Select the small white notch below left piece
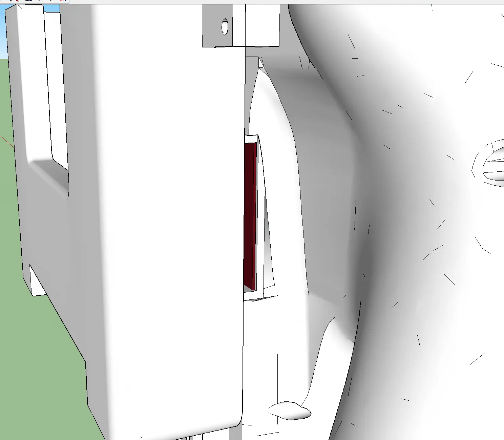 [37, 280]
